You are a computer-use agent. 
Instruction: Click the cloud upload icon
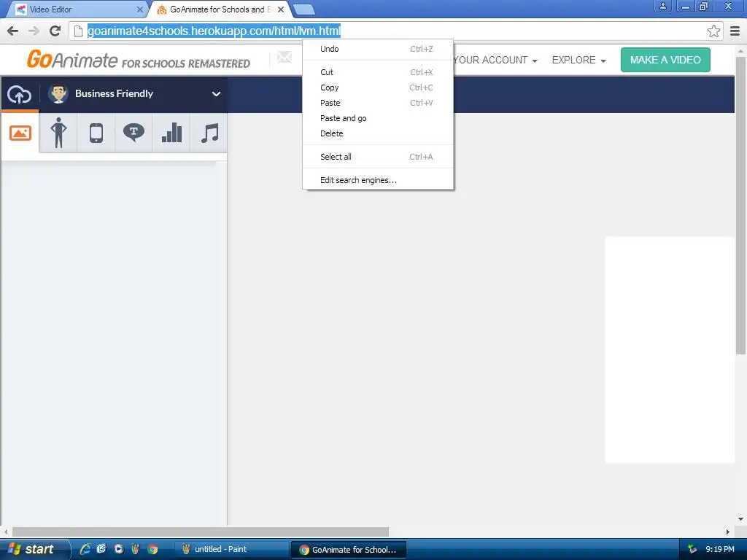pyautogui.click(x=19, y=94)
